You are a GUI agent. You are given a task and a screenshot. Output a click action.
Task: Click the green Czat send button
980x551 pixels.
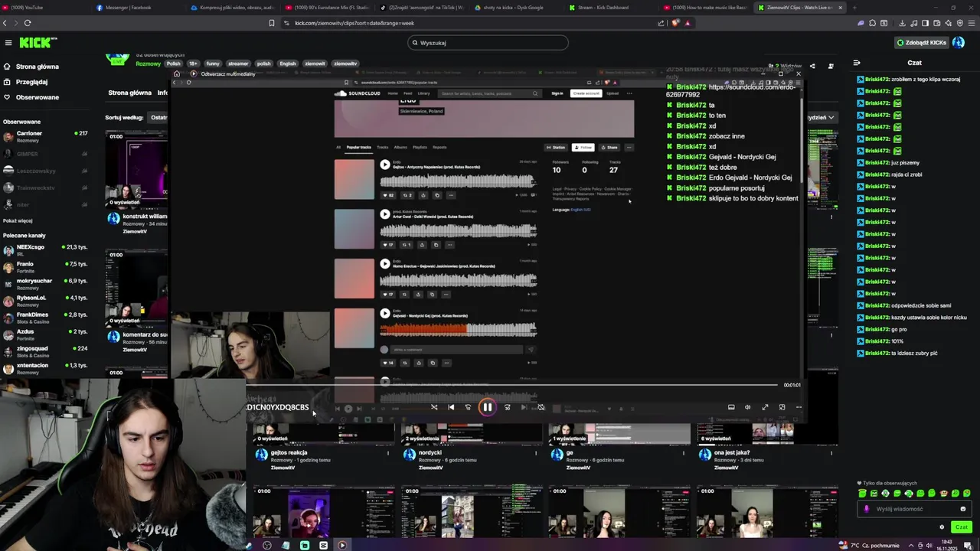pos(961,527)
